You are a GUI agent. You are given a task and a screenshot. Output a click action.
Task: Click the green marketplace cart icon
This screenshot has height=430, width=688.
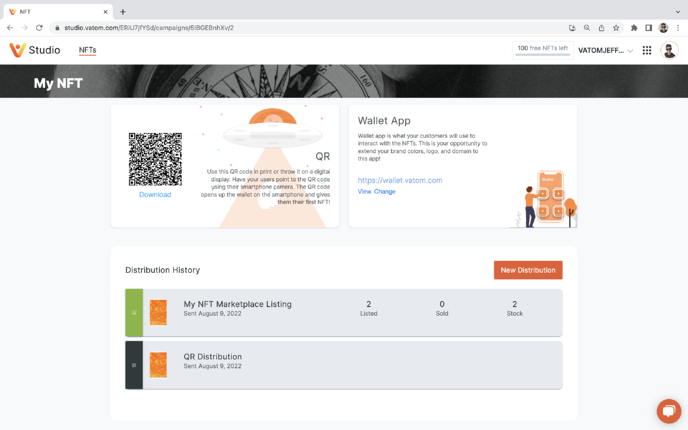pyautogui.click(x=134, y=312)
